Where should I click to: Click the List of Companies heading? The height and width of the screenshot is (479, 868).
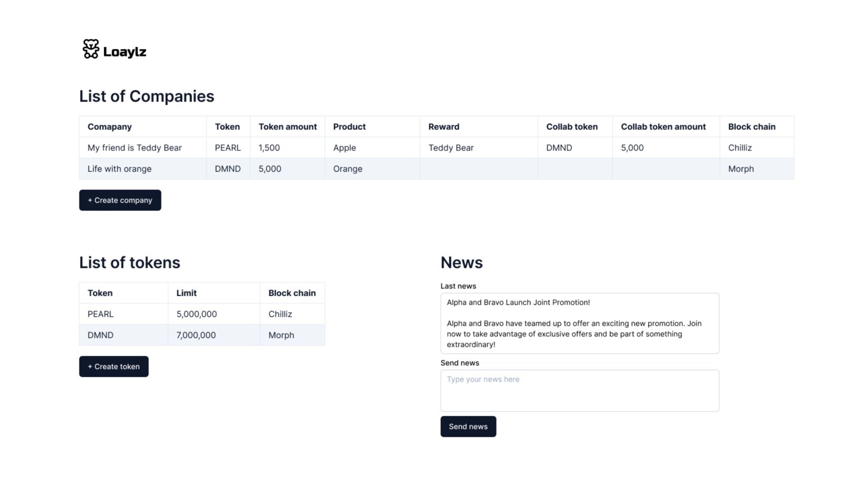147,96
